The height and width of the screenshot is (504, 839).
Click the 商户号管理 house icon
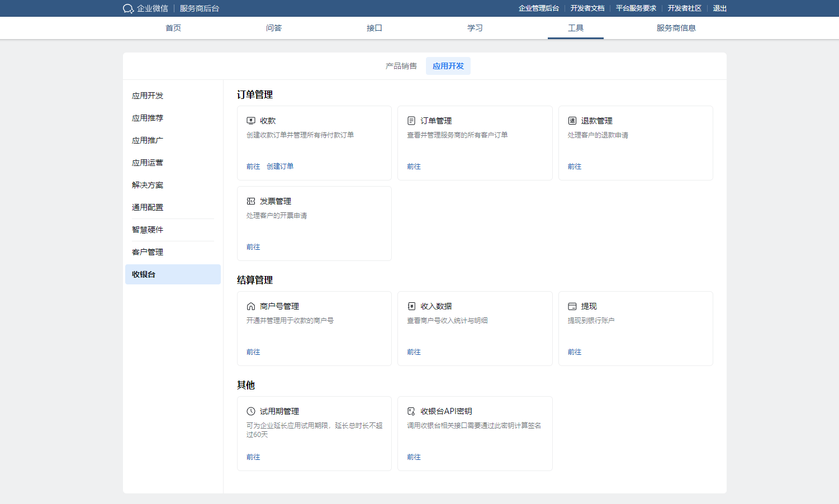pos(251,306)
